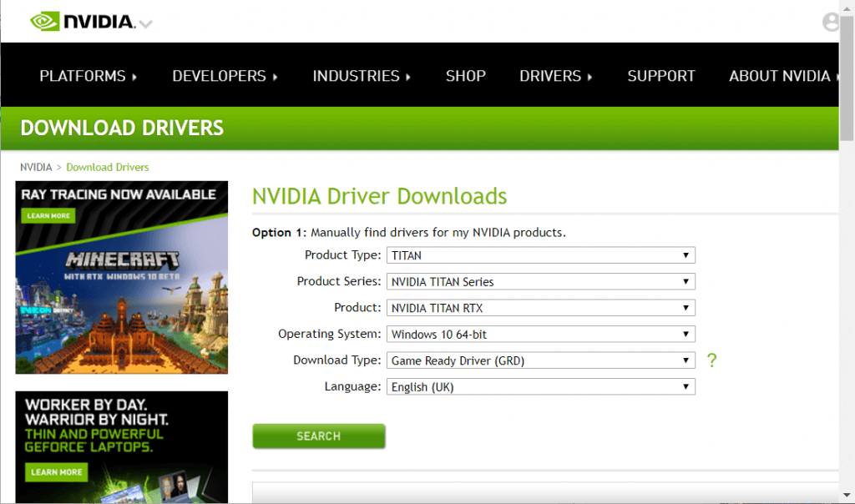Open the PLATFORMS menu
855x504 pixels.
point(88,76)
